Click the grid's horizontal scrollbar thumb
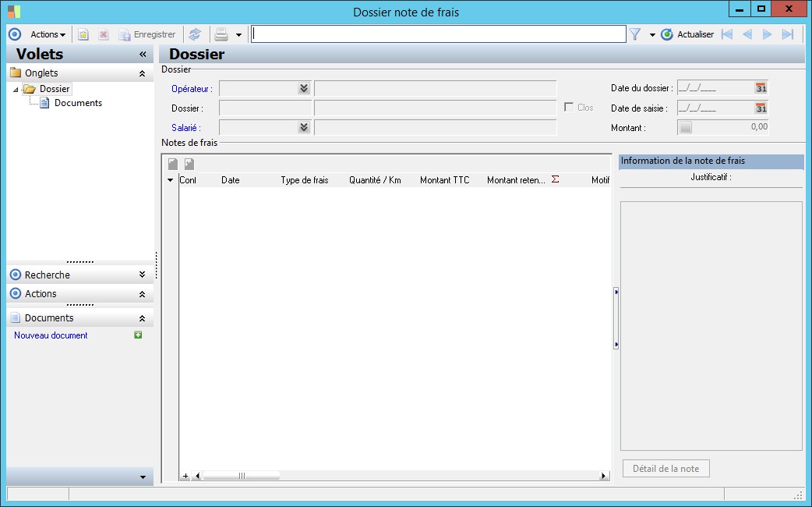Image resolution: width=812 pixels, height=507 pixels. click(x=241, y=476)
